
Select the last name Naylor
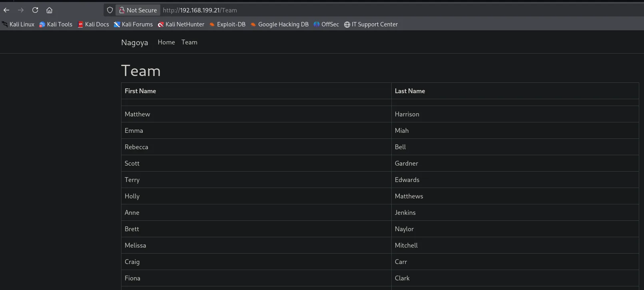(x=404, y=229)
